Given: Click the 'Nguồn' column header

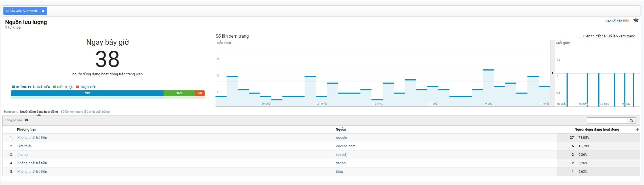Looking at the screenshot, I should click(x=341, y=129).
